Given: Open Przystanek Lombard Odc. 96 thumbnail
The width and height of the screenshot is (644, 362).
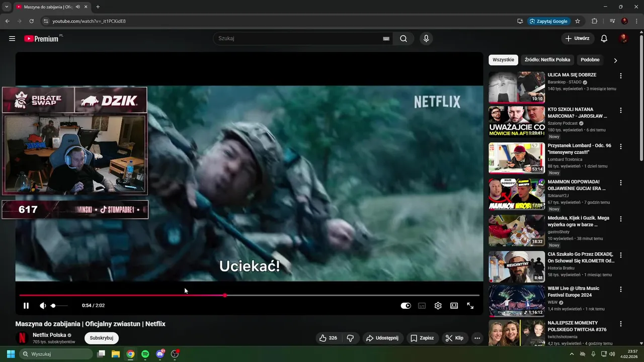Looking at the screenshot, I should [517, 158].
